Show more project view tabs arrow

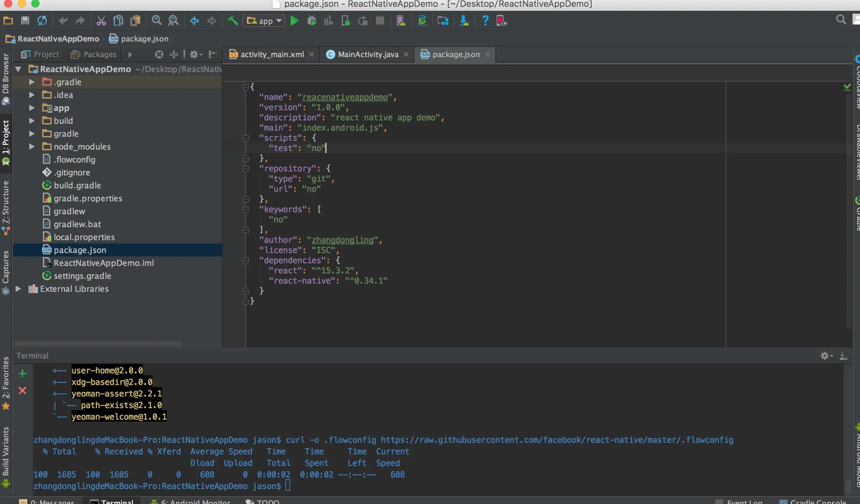[x=130, y=55]
